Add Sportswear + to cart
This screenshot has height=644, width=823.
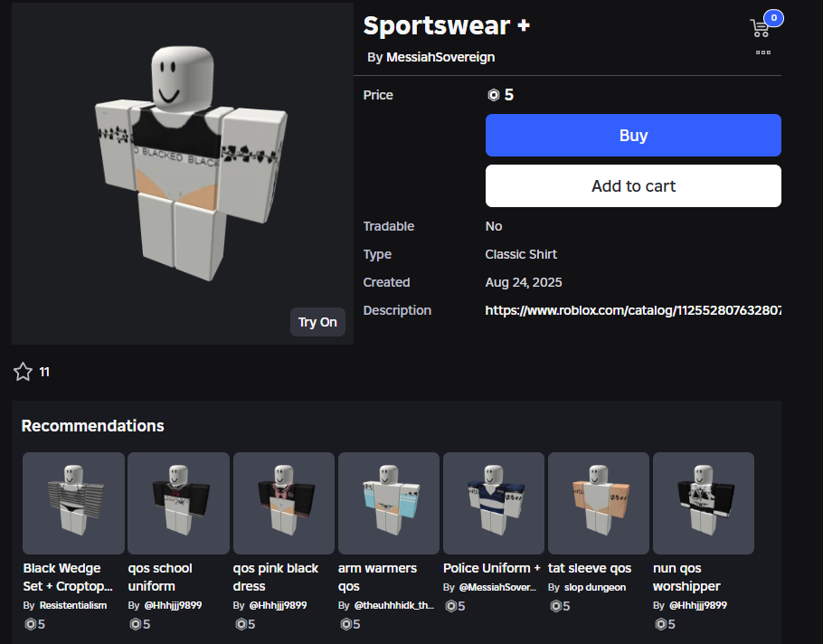click(633, 185)
